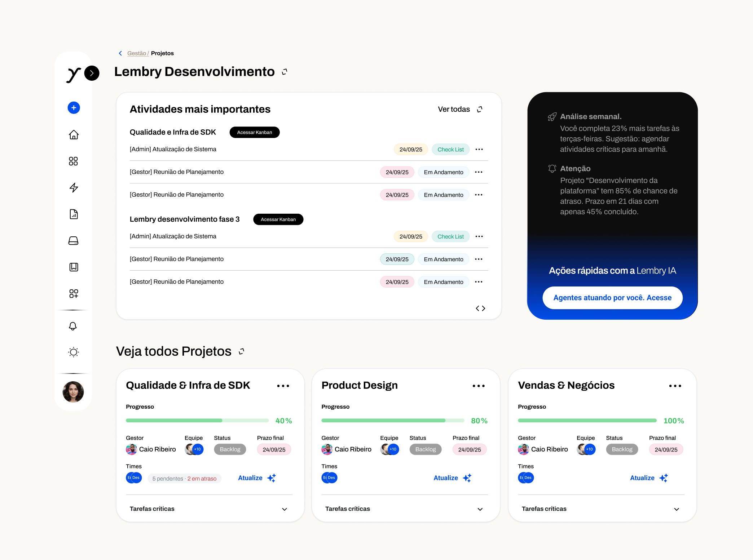Click the +10 team avatars on Vendas & Negócios card

(x=586, y=449)
